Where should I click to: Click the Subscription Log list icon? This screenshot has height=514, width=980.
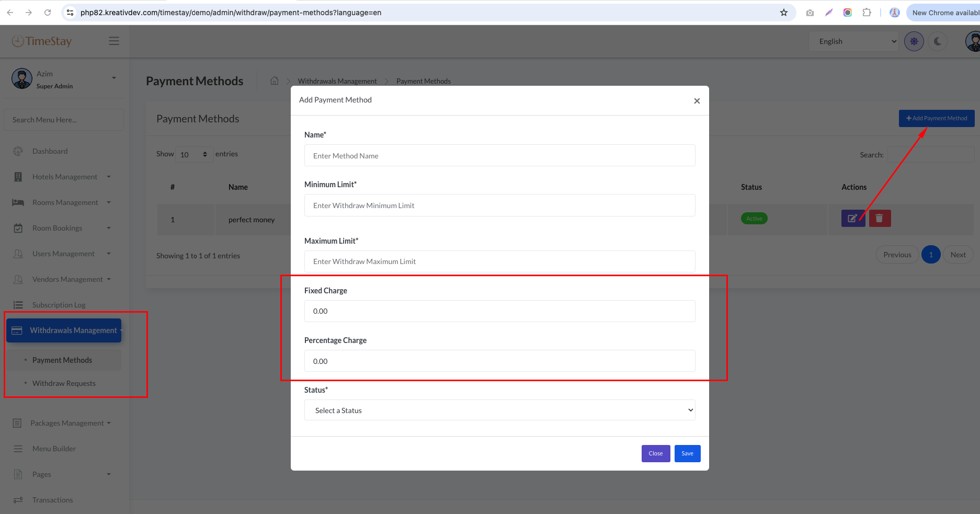click(x=18, y=305)
